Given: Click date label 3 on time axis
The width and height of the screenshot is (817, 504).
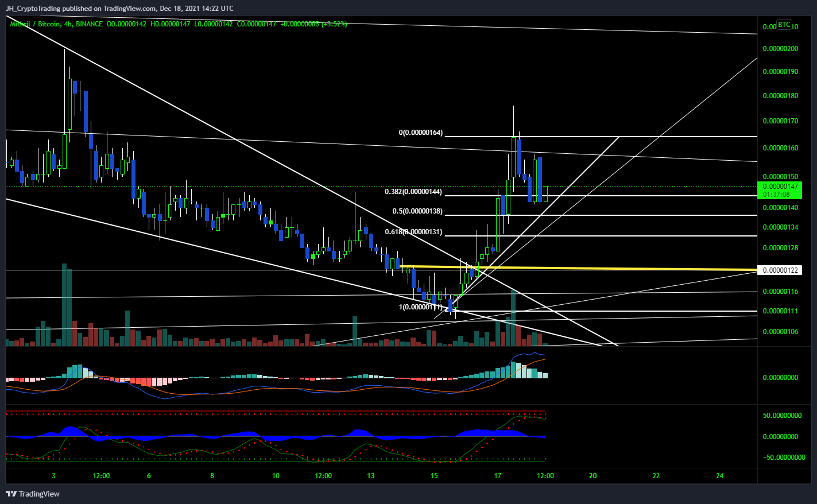Looking at the screenshot, I should click(x=53, y=476).
